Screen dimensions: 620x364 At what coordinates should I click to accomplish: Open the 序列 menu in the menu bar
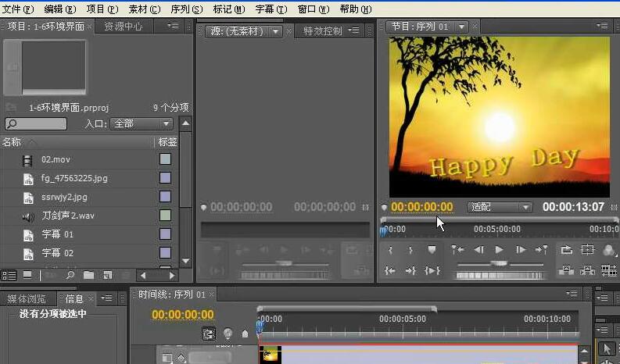click(185, 9)
